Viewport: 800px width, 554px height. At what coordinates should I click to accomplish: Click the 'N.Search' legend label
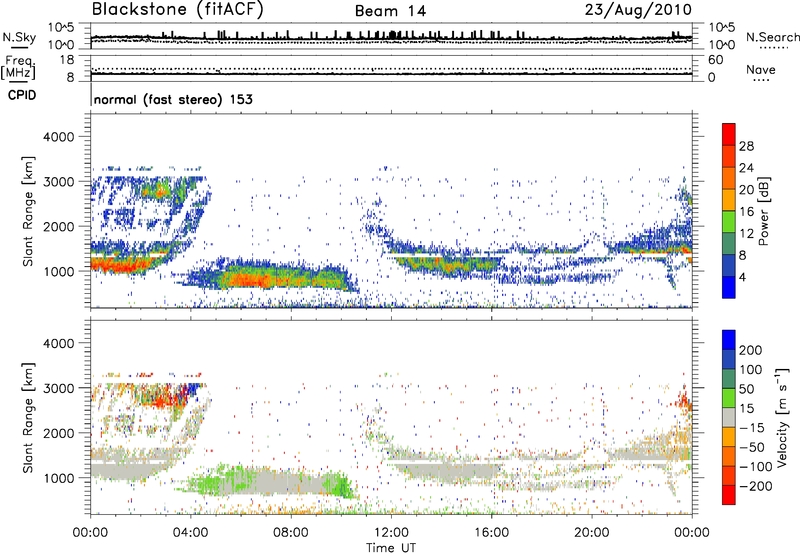773,37
